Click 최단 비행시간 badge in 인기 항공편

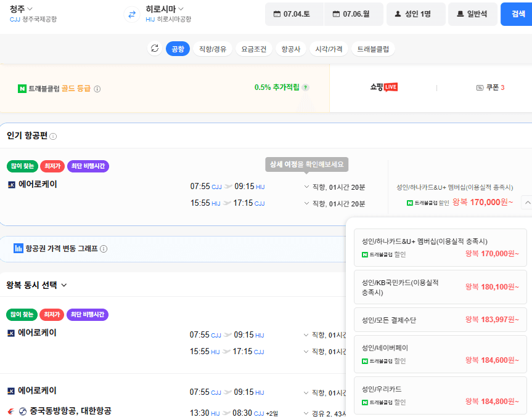point(88,166)
